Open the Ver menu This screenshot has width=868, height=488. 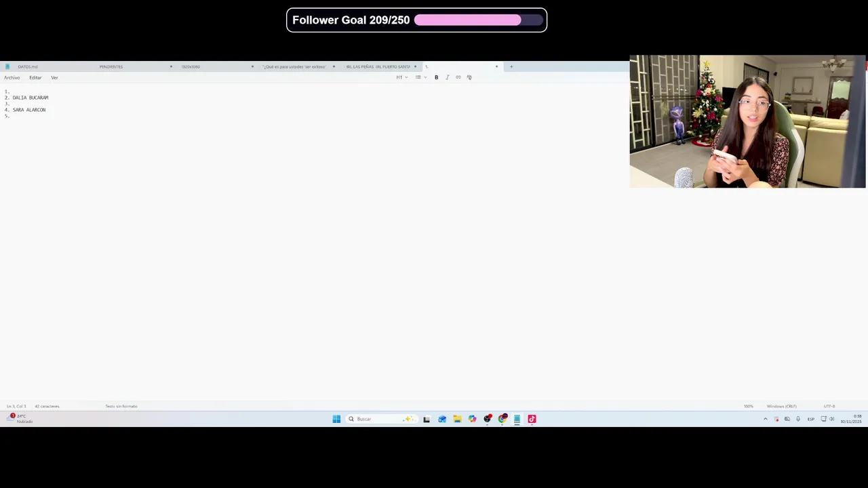coord(54,77)
